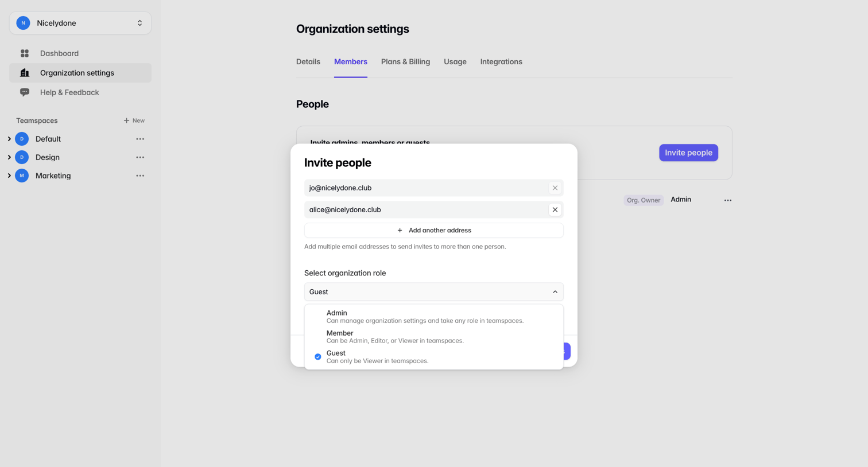The height and width of the screenshot is (467, 868).
Task: Open the Help & Feedback chat icon
Action: (25, 92)
